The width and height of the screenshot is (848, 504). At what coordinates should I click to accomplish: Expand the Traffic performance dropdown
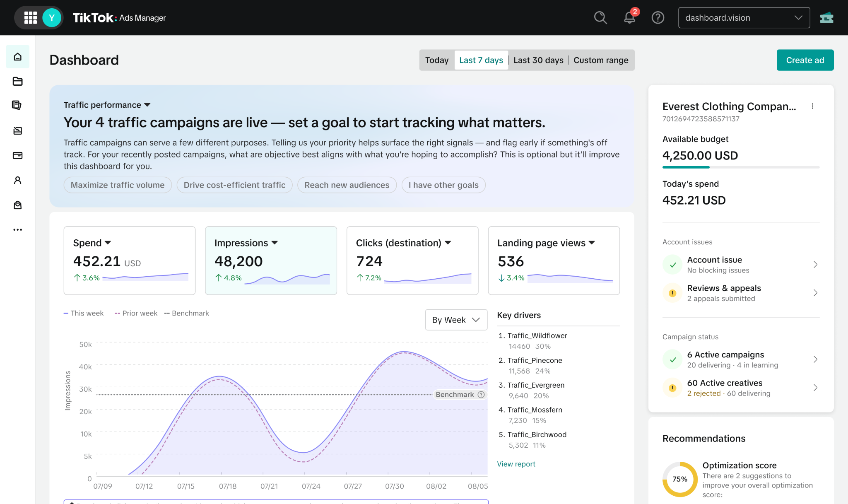107,105
